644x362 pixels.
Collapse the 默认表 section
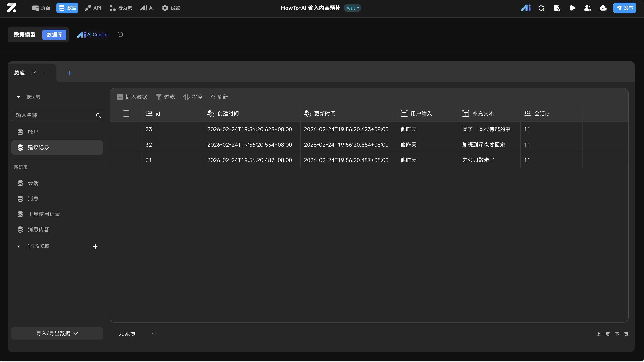[19, 97]
